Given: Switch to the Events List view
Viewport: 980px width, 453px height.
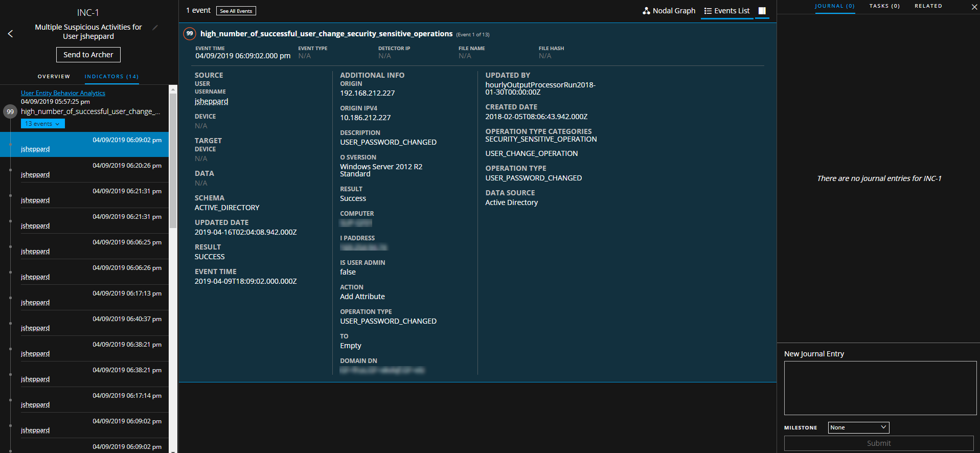Looking at the screenshot, I should click(x=726, y=11).
